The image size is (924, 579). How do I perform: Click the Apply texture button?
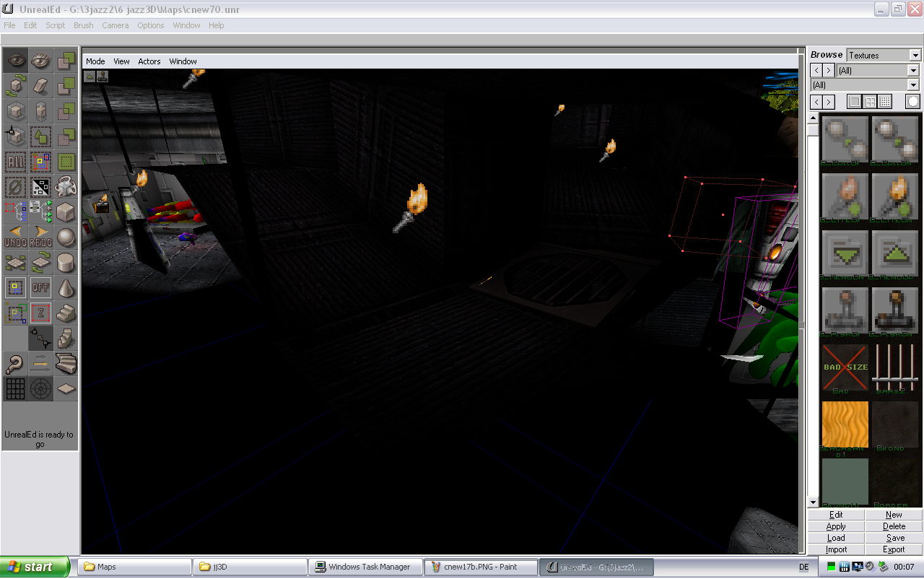pos(836,526)
